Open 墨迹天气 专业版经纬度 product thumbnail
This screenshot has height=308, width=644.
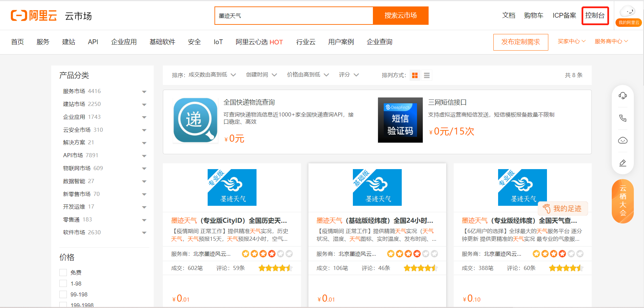pyautogui.click(x=523, y=187)
